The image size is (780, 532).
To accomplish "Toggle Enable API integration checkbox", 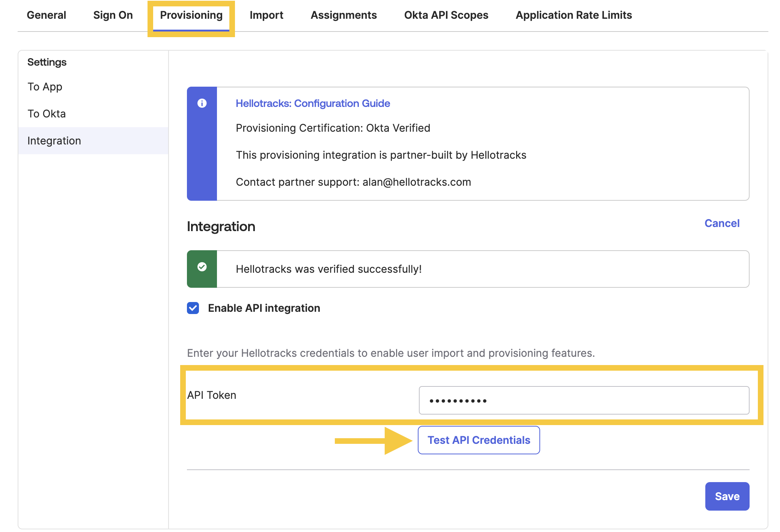I will coord(193,308).
